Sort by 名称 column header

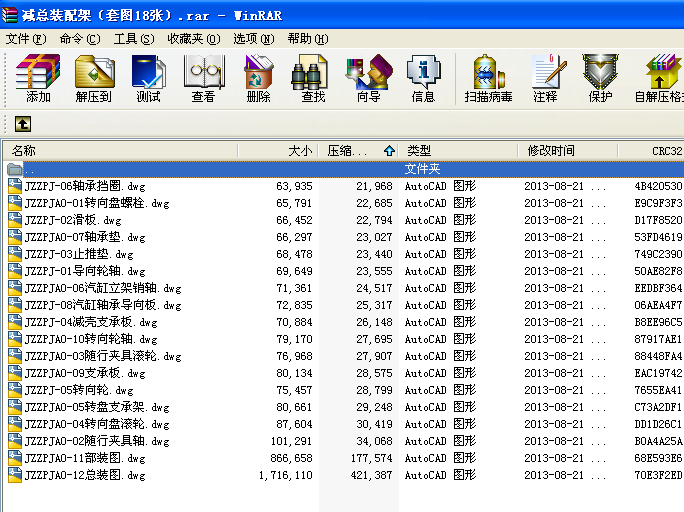121,151
